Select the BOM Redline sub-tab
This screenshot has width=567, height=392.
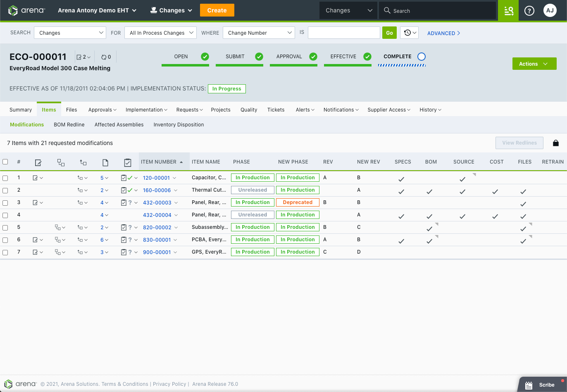coord(69,124)
